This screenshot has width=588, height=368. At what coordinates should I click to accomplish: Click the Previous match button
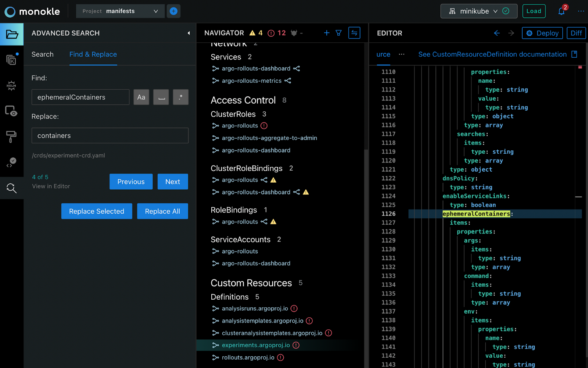[131, 182]
